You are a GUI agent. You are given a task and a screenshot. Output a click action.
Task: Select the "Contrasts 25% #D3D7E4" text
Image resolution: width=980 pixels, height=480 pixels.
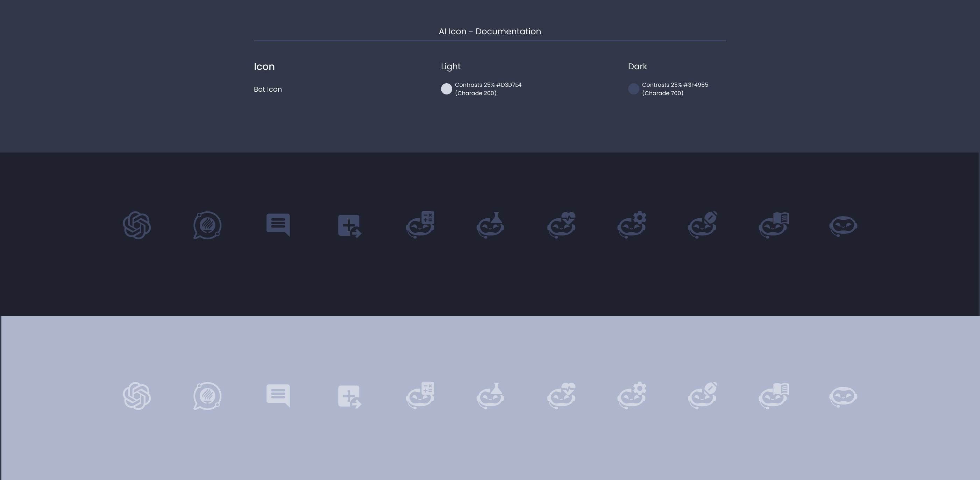pyautogui.click(x=488, y=85)
